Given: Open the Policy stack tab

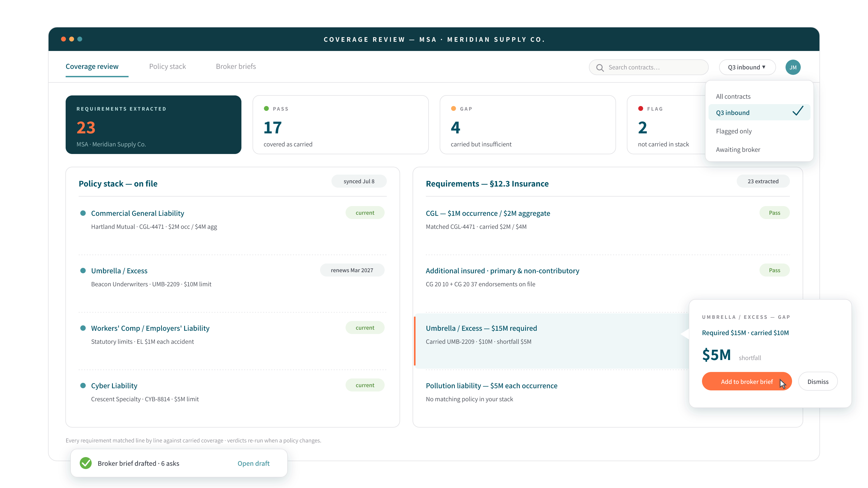Looking at the screenshot, I should click(167, 67).
